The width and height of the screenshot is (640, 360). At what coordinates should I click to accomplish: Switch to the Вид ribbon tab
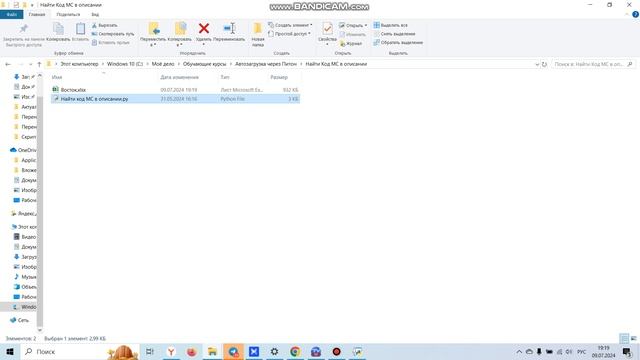(x=95, y=14)
